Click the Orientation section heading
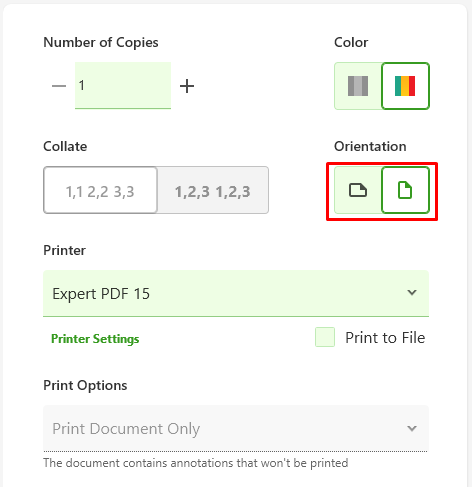 pos(370,146)
